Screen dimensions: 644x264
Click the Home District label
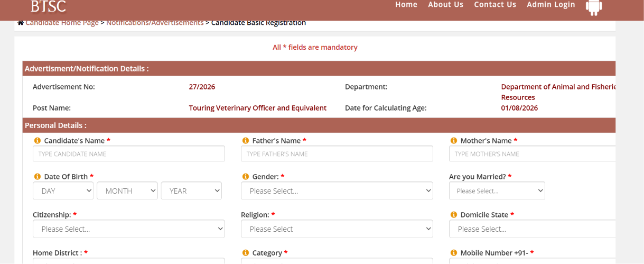point(60,253)
